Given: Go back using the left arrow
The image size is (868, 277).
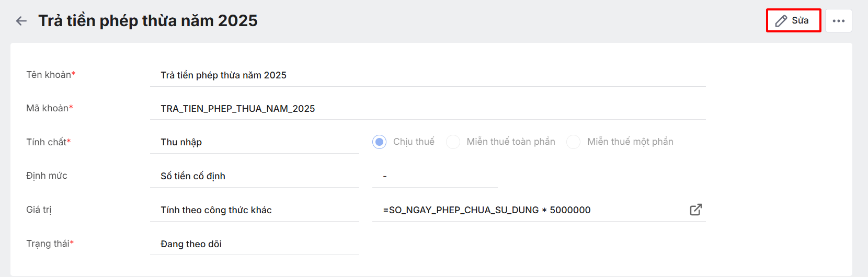Looking at the screenshot, I should (21, 21).
